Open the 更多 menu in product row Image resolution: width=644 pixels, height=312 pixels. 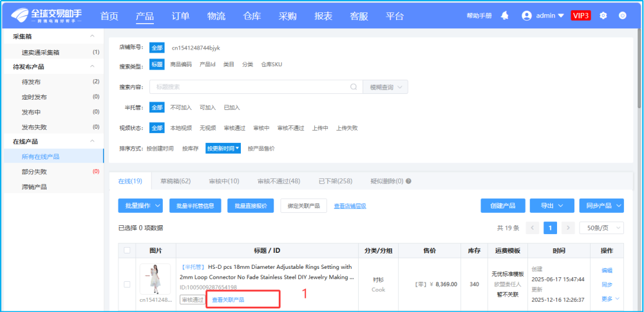pos(611,298)
